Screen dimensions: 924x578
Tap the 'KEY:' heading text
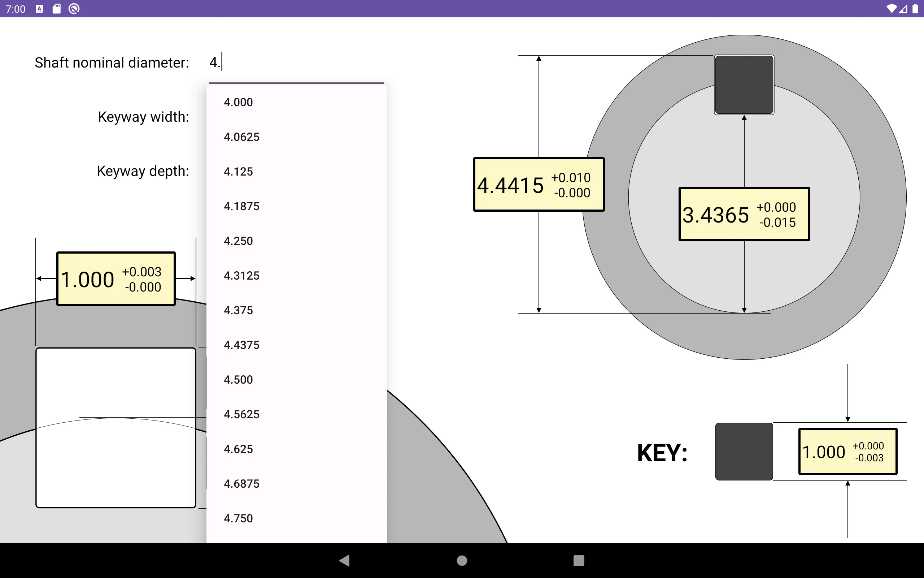[662, 453]
